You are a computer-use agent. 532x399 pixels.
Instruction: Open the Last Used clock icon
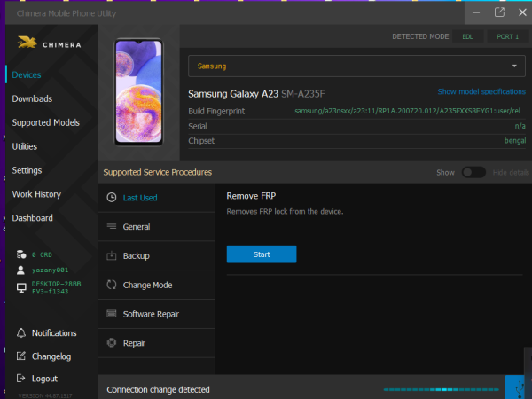tap(112, 198)
